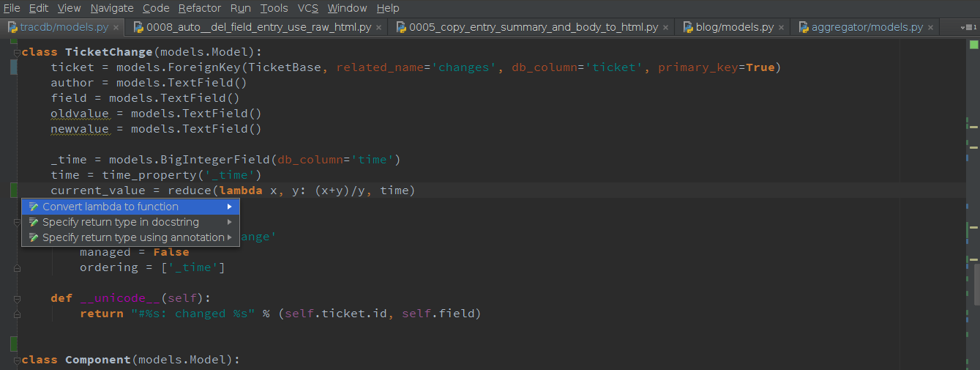
Task: Choose Specify return type in docstring
Action: click(x=130, y=222)
